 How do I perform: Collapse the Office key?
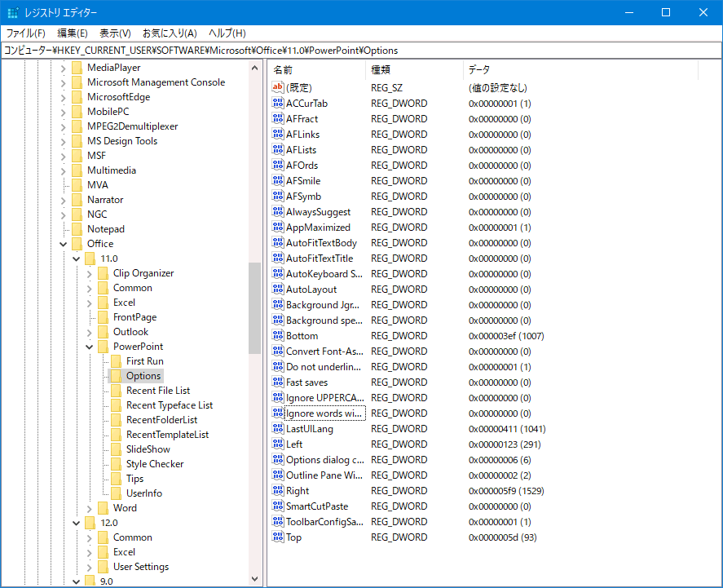point(63,244)
